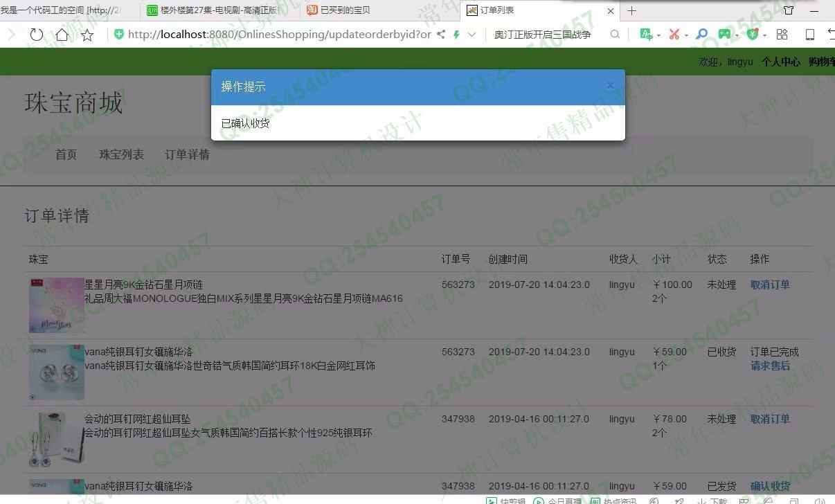
Task: Open a new browser tab
Action: click(631, 10)
